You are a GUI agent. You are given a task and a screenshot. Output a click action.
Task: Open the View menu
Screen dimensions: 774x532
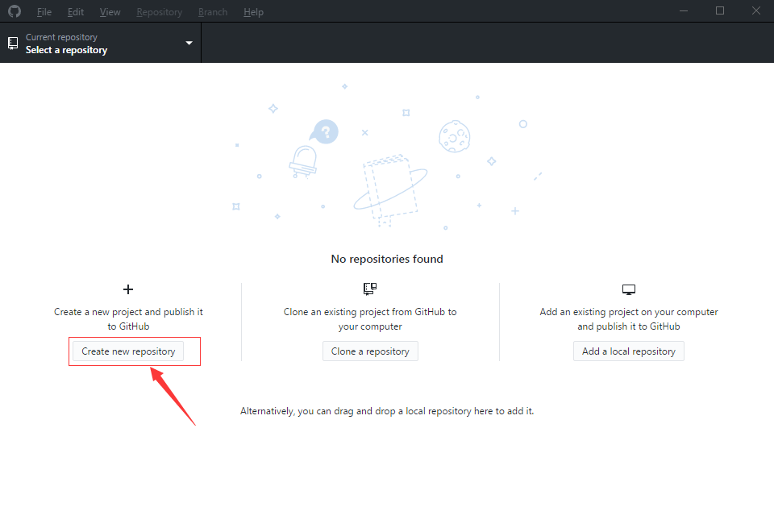click(x=110, y=12)
